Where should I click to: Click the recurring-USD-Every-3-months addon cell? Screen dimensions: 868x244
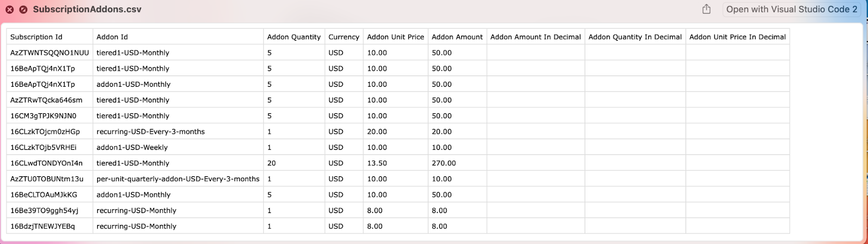click(151, 132)
